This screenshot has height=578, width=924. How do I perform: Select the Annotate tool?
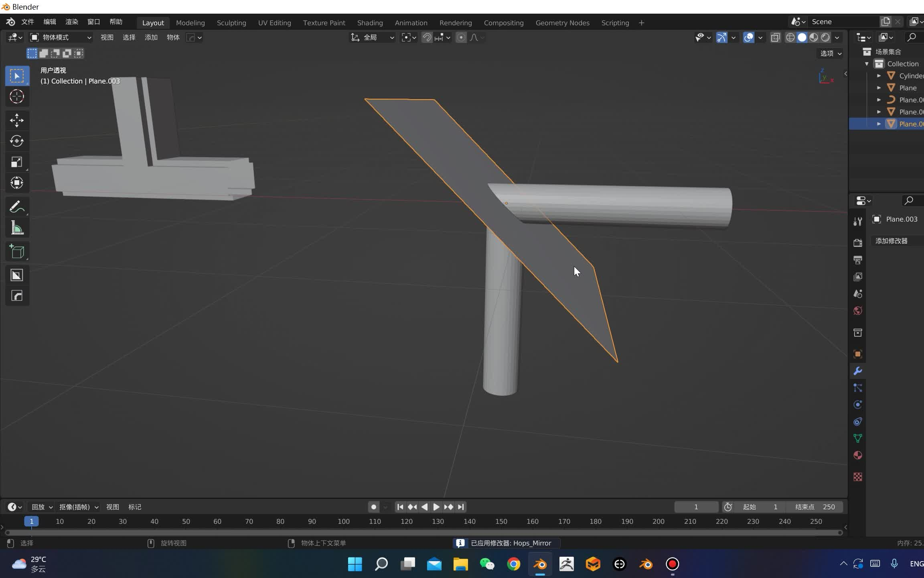(17, 206)
